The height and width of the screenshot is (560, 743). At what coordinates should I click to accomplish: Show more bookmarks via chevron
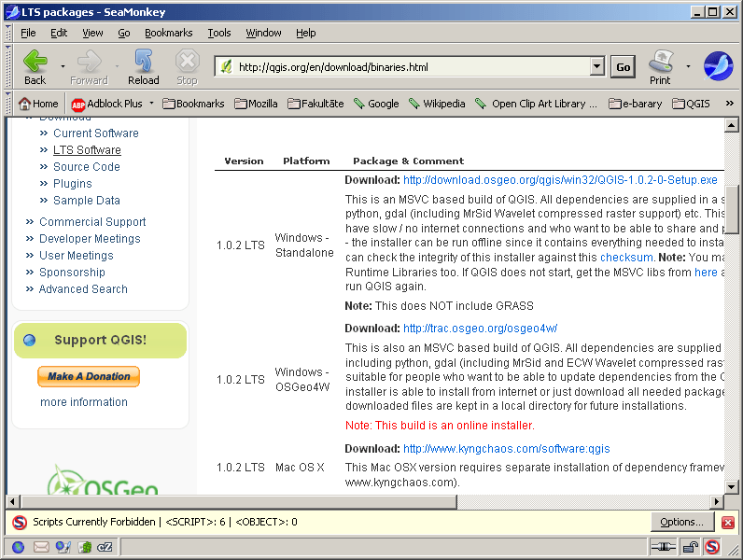(x=729, y=104)
